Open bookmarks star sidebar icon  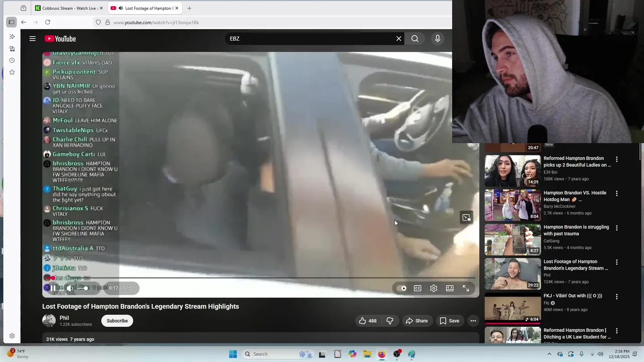click(x=12, y=72)
